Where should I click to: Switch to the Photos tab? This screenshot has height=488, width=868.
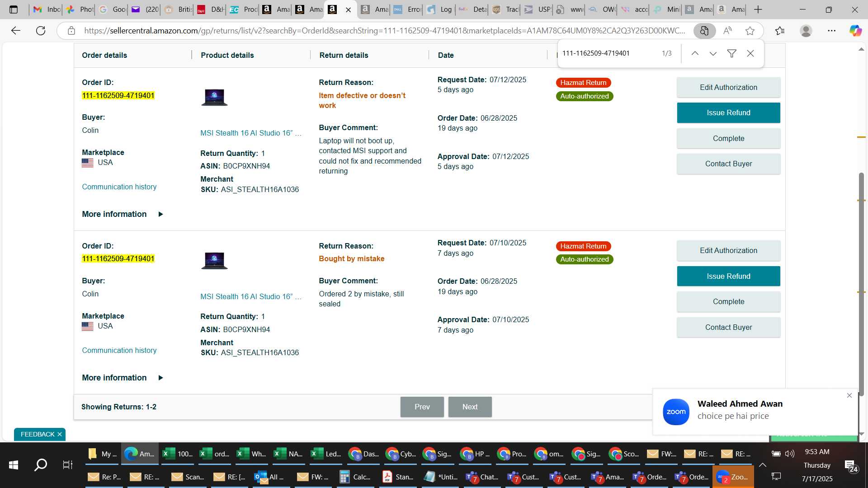(x=80, y=9)
